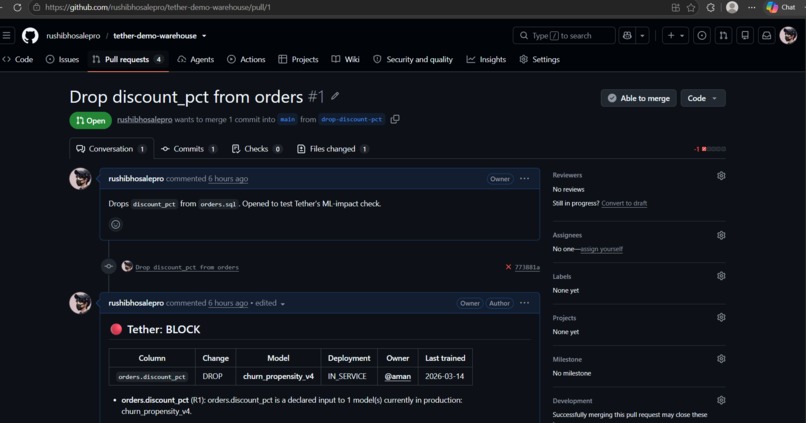The width and height of the screenshot is (806, 423).
Task: Reload the page with browser refresh button
Action: [x=17, y=7]
